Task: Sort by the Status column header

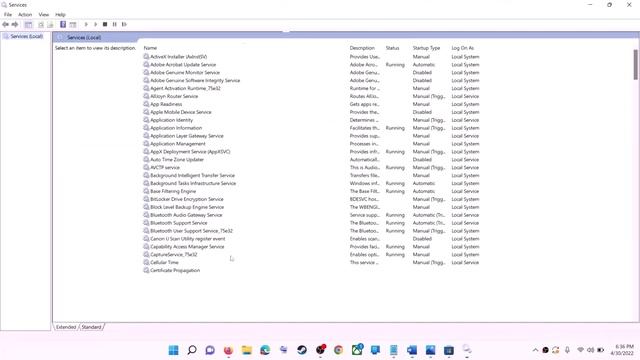Action: 393,48
